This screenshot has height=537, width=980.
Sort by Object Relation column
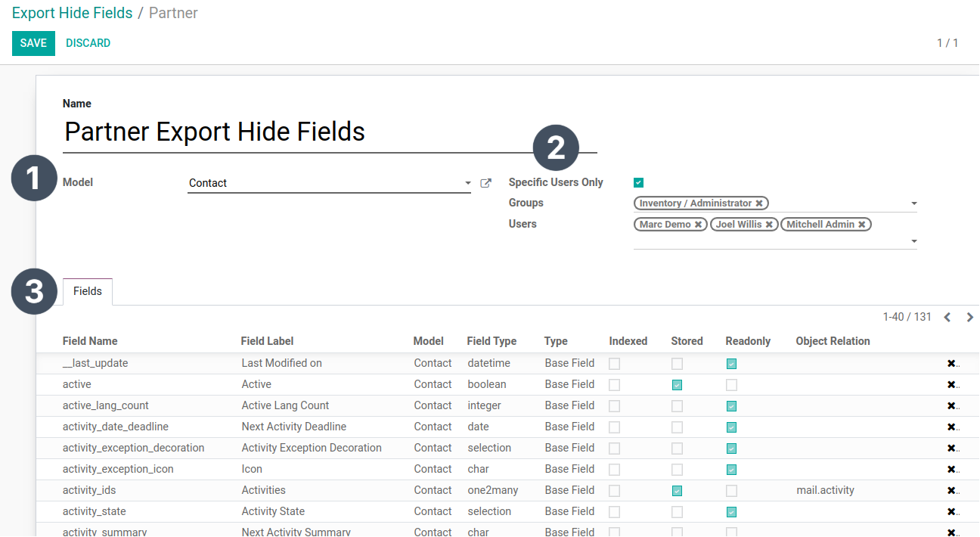click(833, 341)
